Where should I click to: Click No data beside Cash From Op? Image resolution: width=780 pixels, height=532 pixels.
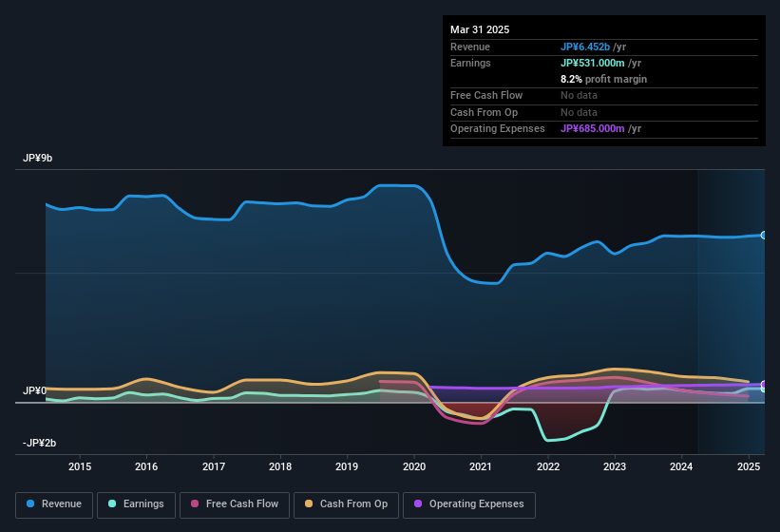point(579,112)
